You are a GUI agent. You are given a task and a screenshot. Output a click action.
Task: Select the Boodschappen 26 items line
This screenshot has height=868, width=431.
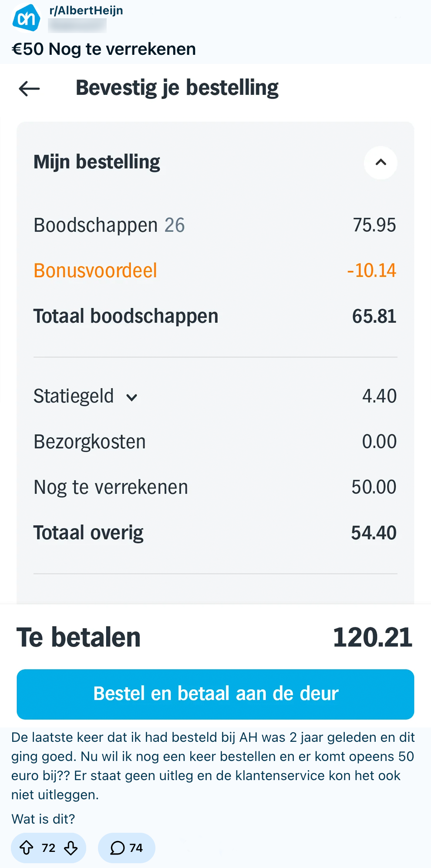tap(215, 225)
